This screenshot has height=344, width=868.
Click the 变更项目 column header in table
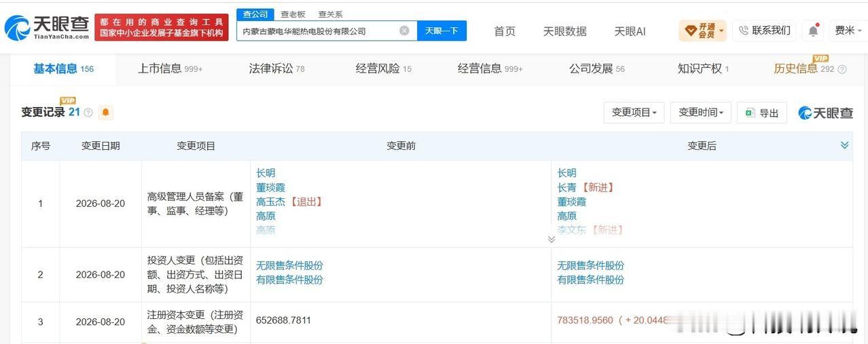click(x=196, y=146)
